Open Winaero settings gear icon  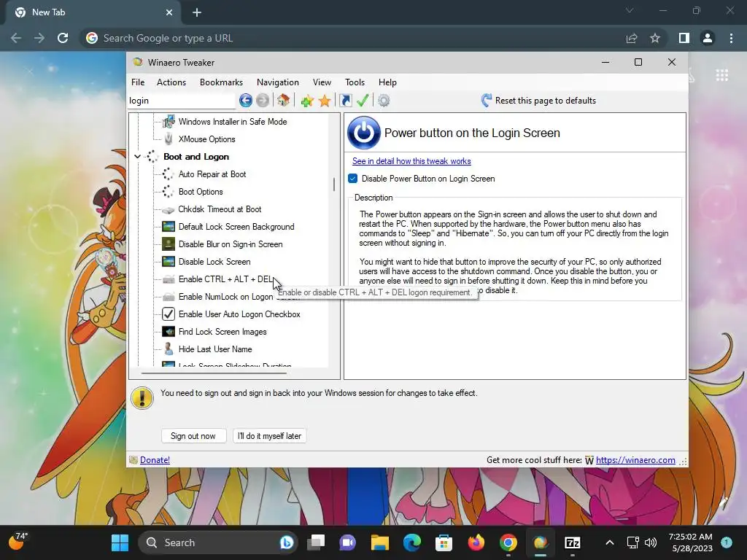click(384, 101)
